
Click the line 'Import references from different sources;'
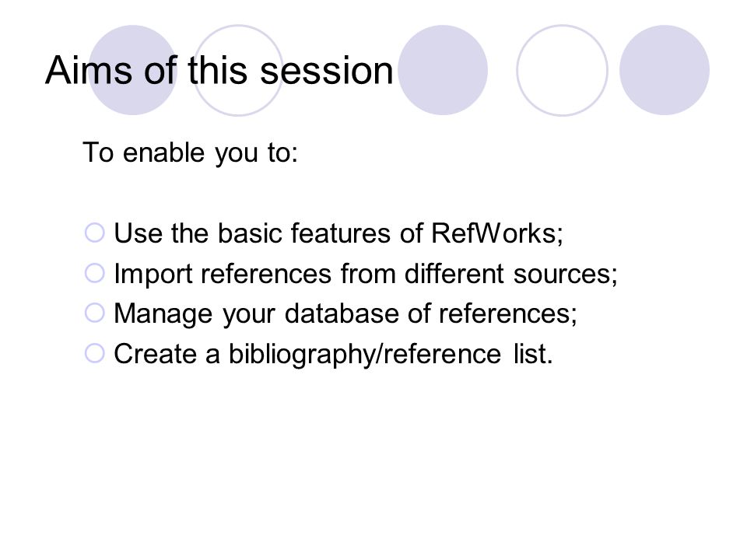(366, 275)
